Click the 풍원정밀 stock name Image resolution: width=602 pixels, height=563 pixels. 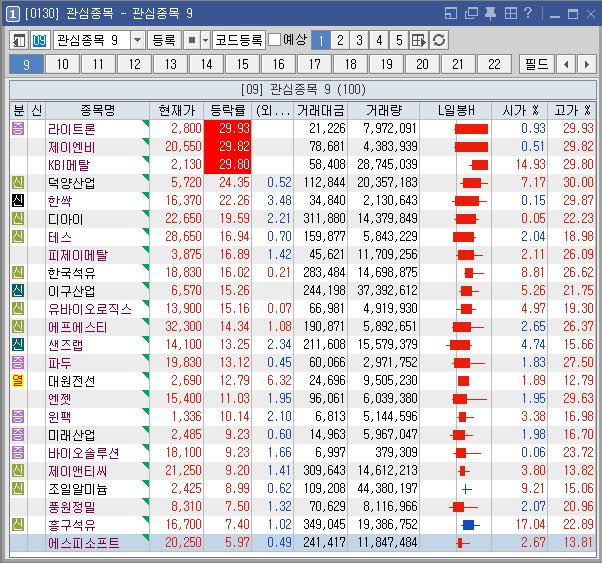click(71, 507)
